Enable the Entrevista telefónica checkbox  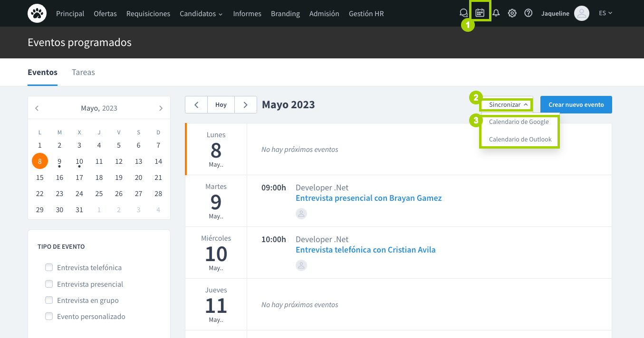pos(48,267)
